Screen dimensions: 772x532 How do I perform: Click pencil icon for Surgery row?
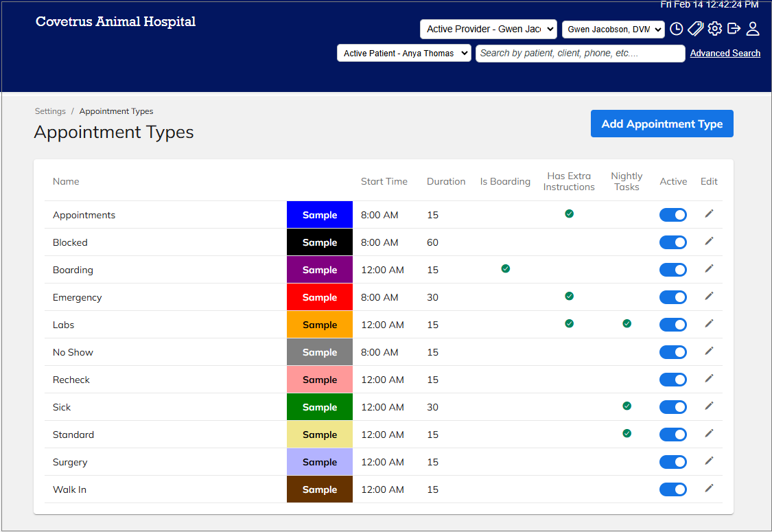709,461
